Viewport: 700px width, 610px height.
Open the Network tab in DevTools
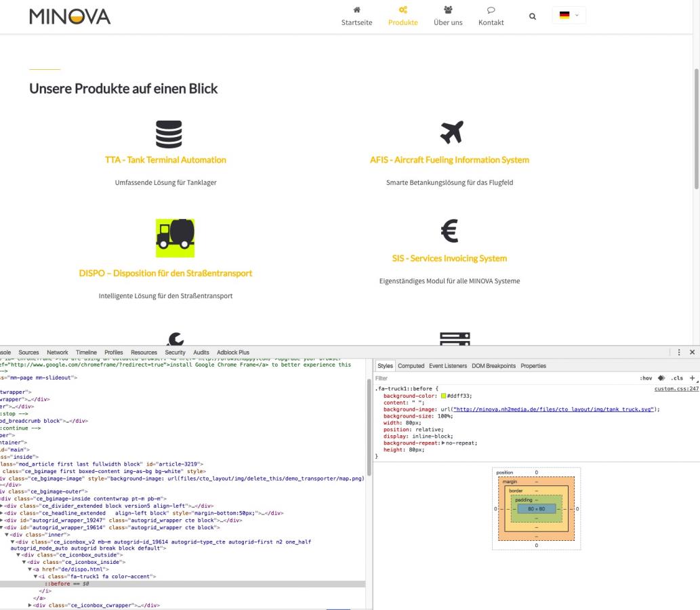(x=58, y=352)
